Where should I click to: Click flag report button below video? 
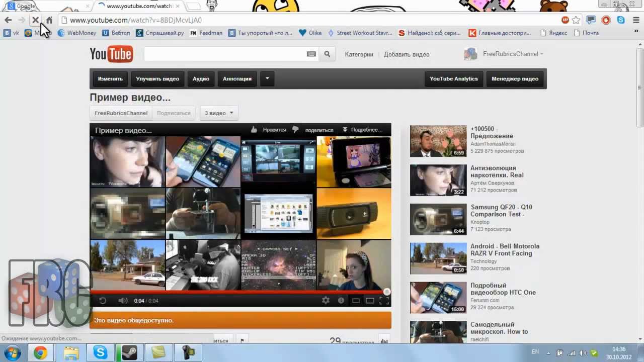pos(242,340)
